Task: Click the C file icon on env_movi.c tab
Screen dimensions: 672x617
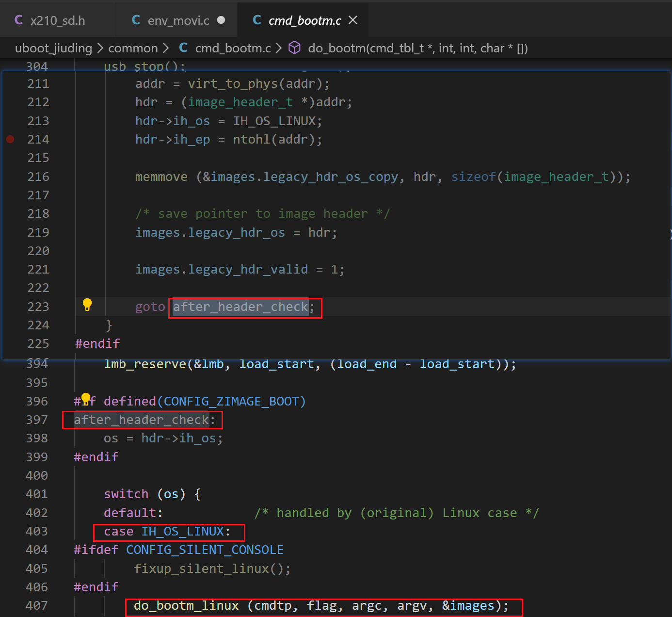Action: click(136, 20)
